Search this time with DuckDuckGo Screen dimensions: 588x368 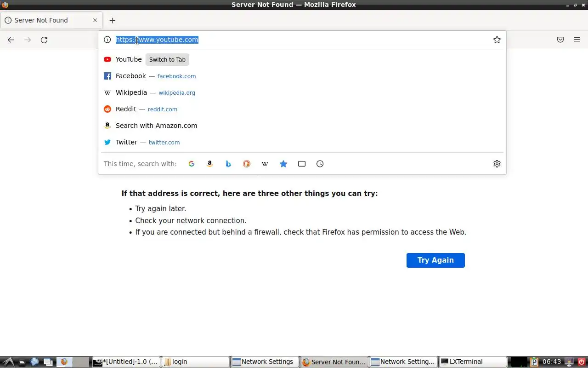pos(247,164)
